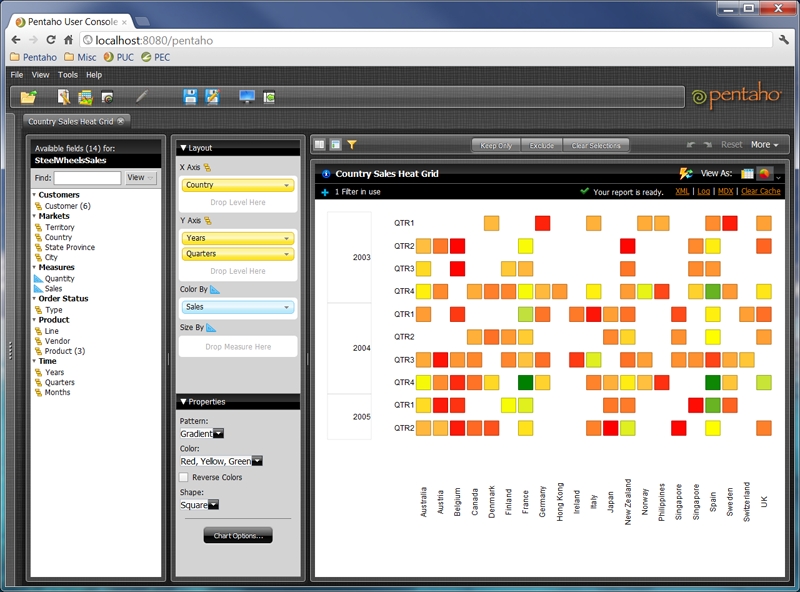
Task: Open the Tools menu
Action: coord(68,75)
